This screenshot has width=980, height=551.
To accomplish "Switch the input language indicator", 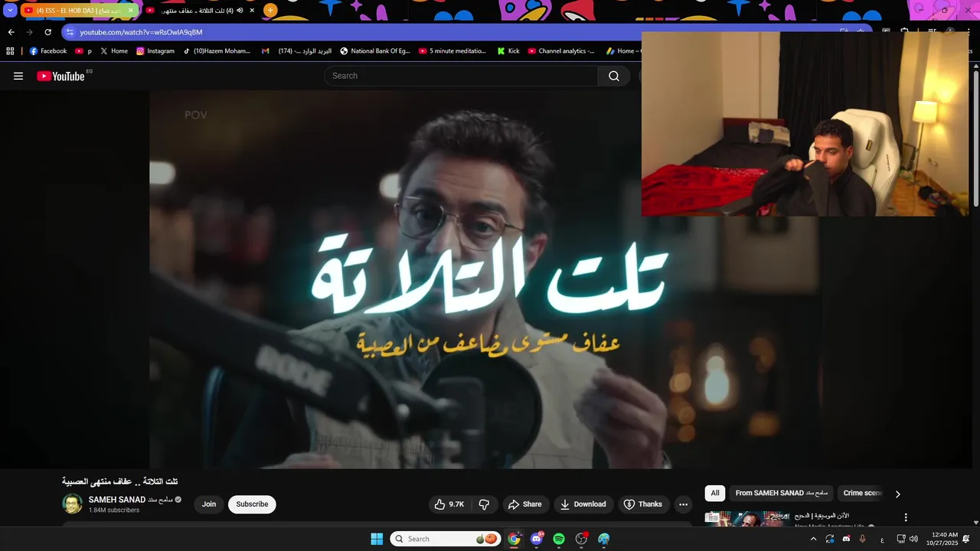I will coord(882,539).
